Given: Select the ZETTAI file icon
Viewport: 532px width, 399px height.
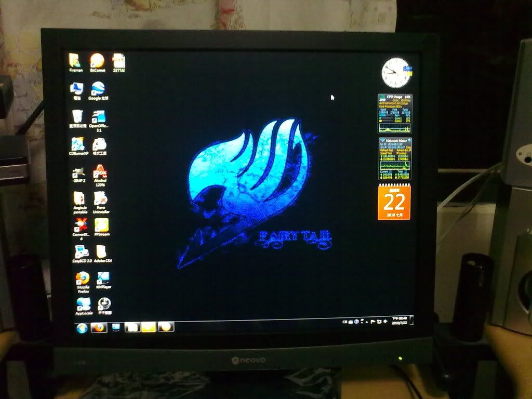Looking at the screenshot, I should (x=119, y=62).
